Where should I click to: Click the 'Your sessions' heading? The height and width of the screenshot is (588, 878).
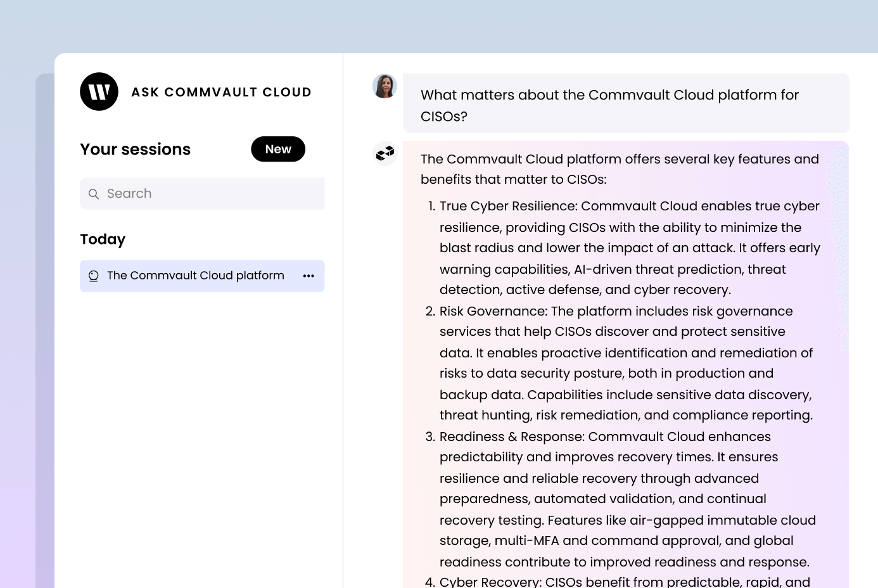click(135, 150)
